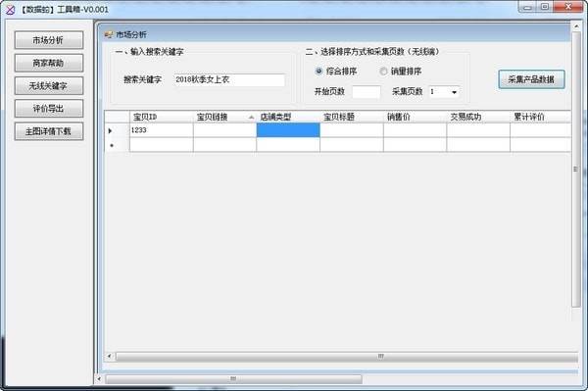The width and height of the screenshot is (588, 391).
Task: Focus the 搜索关键字 input field
Action: click(229, 79)
